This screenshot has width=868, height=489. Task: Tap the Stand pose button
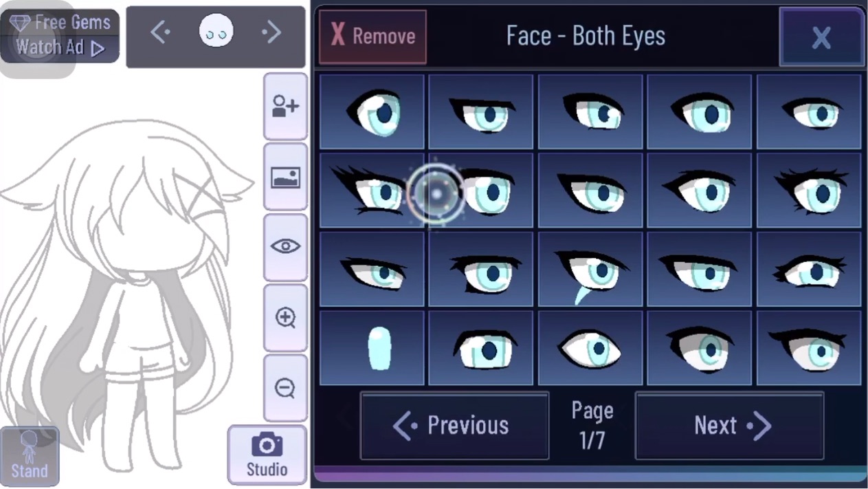[x=30, y=456]
